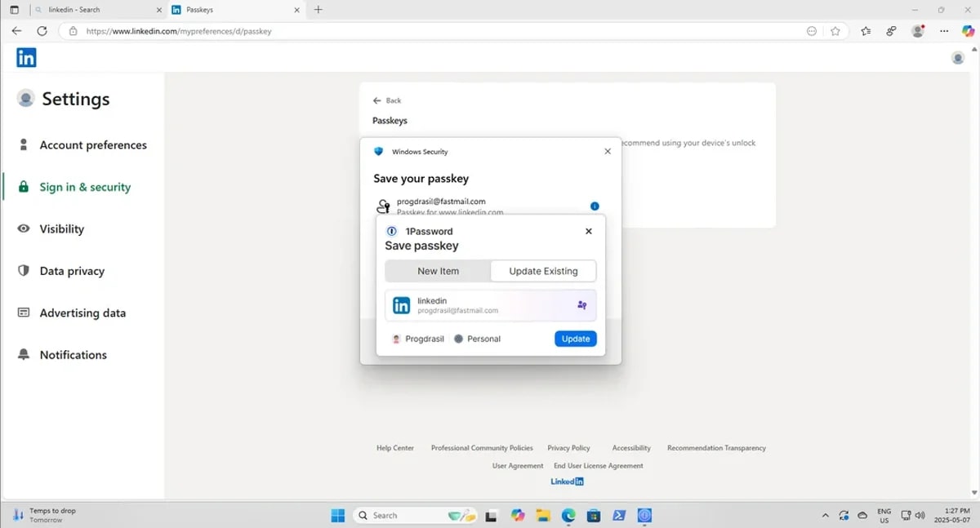Select the Update Existing option
Image resolution: width=980 pixels, height=528 pixels.
point(543,271)
